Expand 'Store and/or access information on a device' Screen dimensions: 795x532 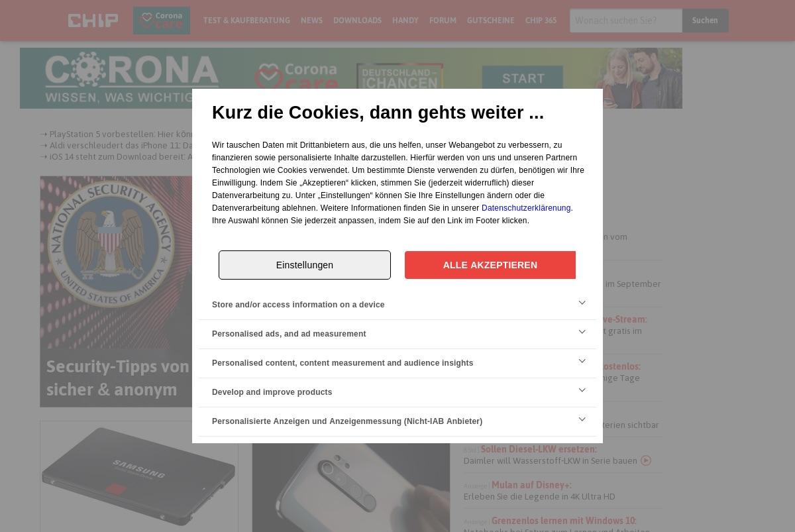(397, 305)
